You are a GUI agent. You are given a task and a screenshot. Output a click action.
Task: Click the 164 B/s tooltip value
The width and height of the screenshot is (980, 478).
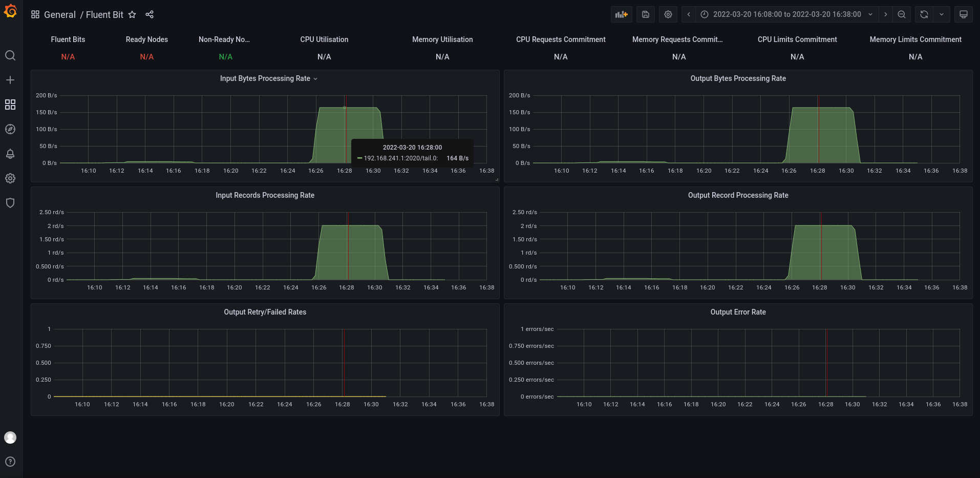pyautogui.click(x=458, y=158)
